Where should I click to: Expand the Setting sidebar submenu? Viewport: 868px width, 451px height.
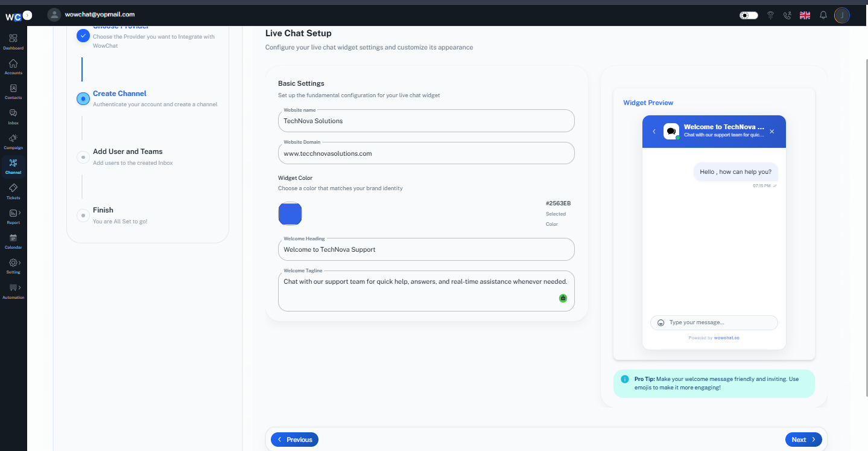coord(19,263)
